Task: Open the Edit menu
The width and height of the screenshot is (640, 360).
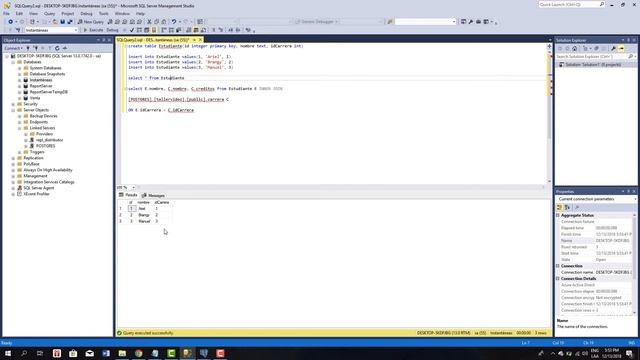Action: point(19,13)
